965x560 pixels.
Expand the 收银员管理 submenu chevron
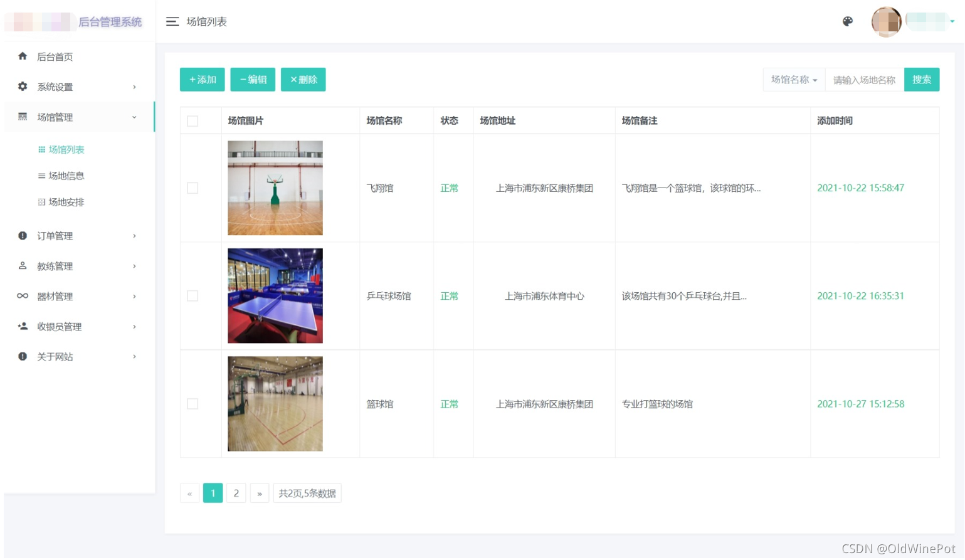(x=134, y=327)
